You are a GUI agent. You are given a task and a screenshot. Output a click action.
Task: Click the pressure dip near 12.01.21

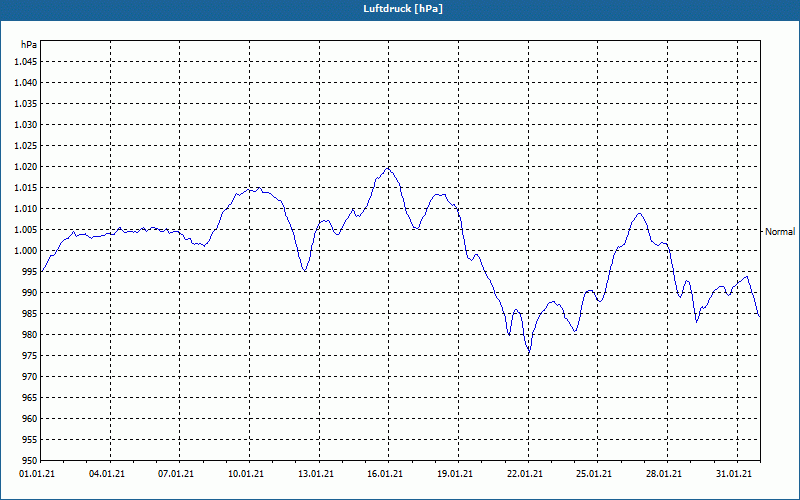tap(305, 270)
